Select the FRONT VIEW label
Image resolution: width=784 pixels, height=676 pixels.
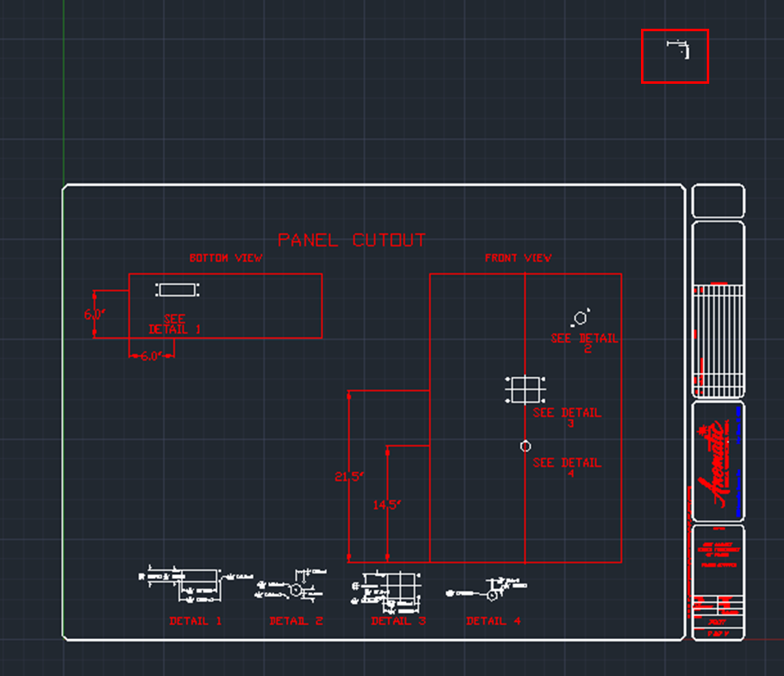pyautogui.click(x=518, y=258)
